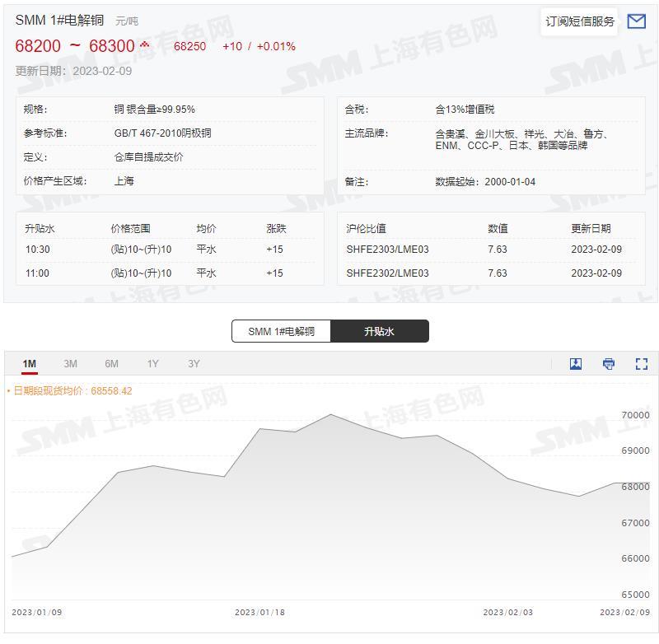Click the highlighted 1M range indicator
Screen dimensions: 659x644
point(30,362)
